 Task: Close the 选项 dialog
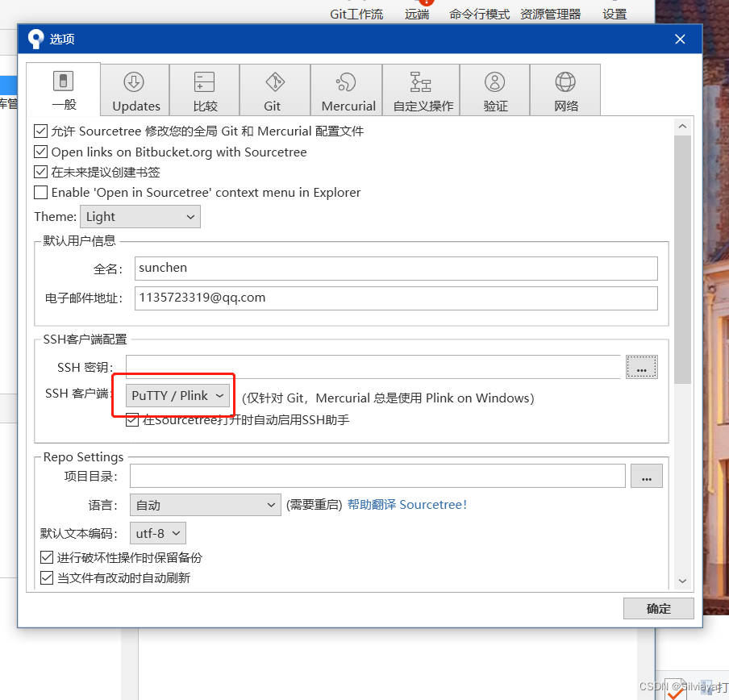tap(680, 39)
